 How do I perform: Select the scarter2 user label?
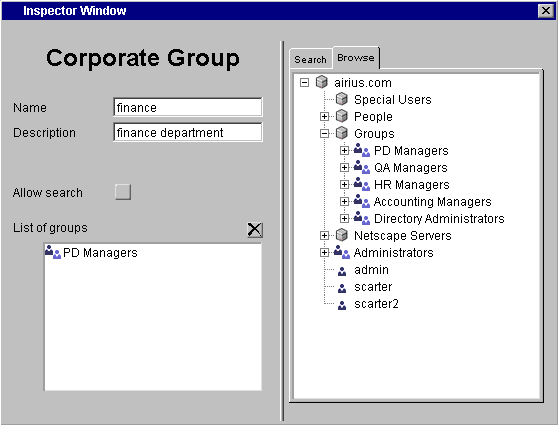coord(376,304)
